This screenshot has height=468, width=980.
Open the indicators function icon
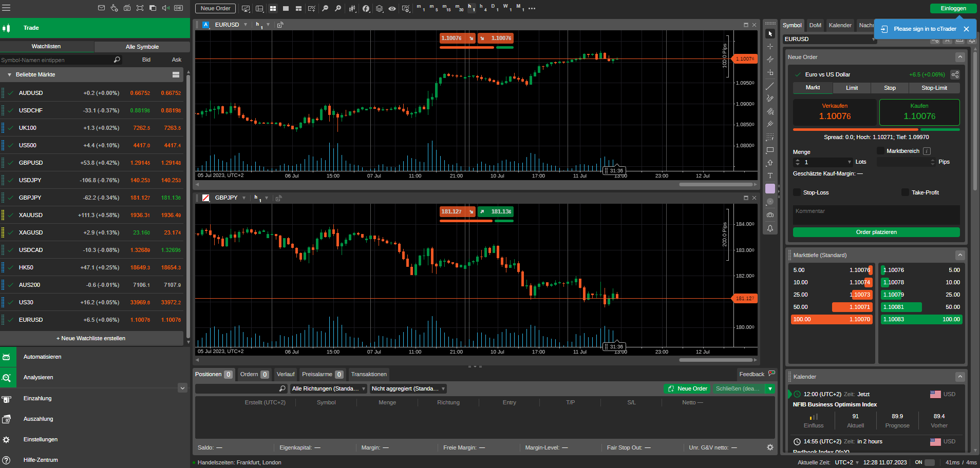[366, 9]
